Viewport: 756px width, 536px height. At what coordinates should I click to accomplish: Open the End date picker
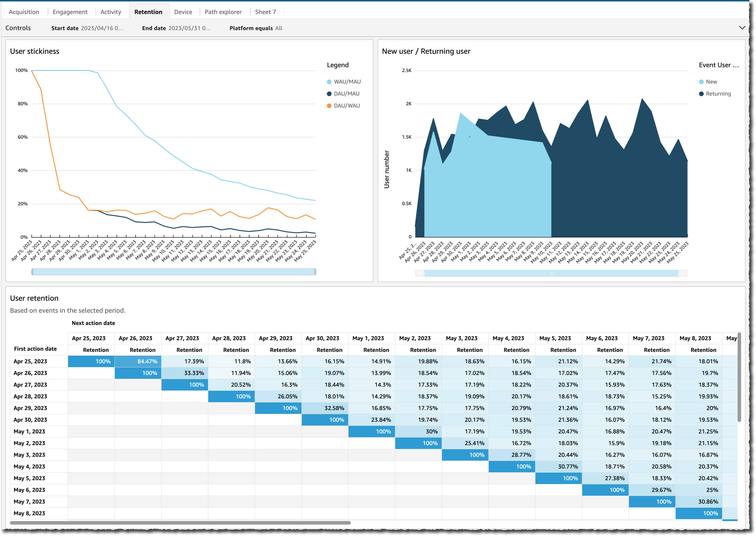[190, 28]
